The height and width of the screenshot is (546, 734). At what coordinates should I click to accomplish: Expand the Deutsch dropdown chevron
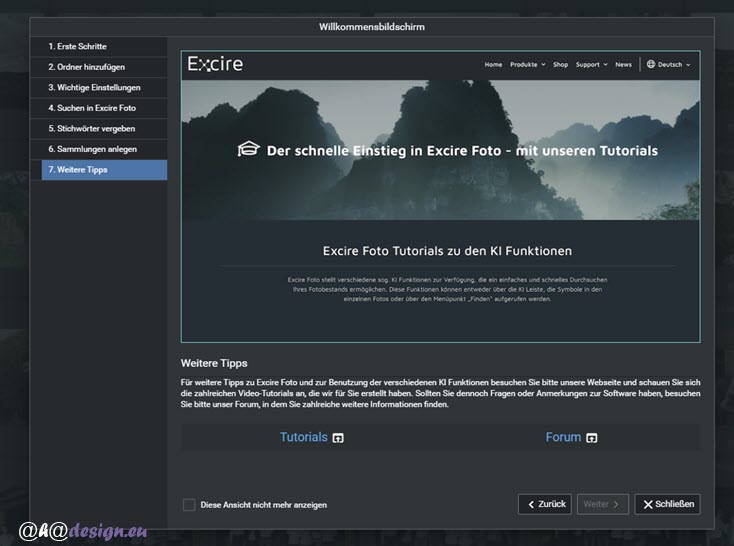coord(688,65)
